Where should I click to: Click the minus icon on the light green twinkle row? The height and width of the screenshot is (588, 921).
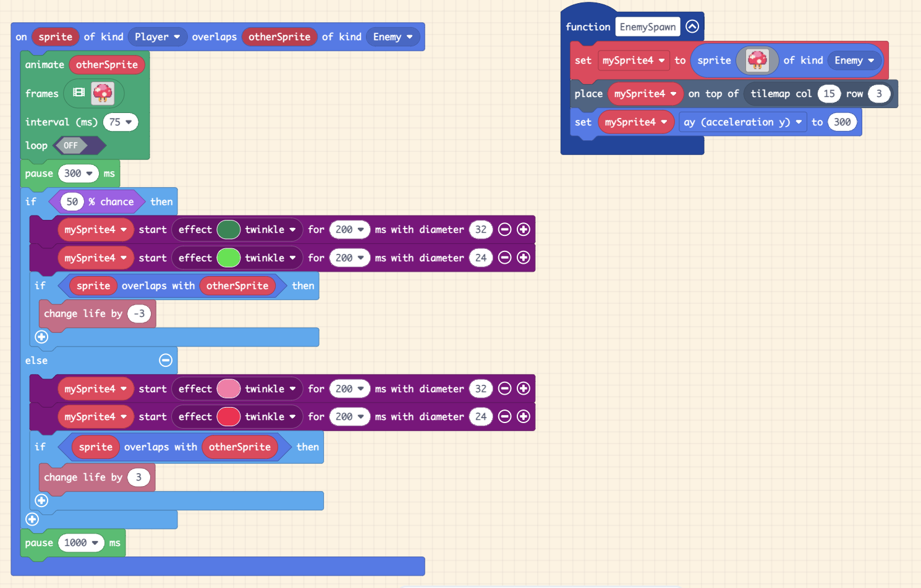pos(504,258)
